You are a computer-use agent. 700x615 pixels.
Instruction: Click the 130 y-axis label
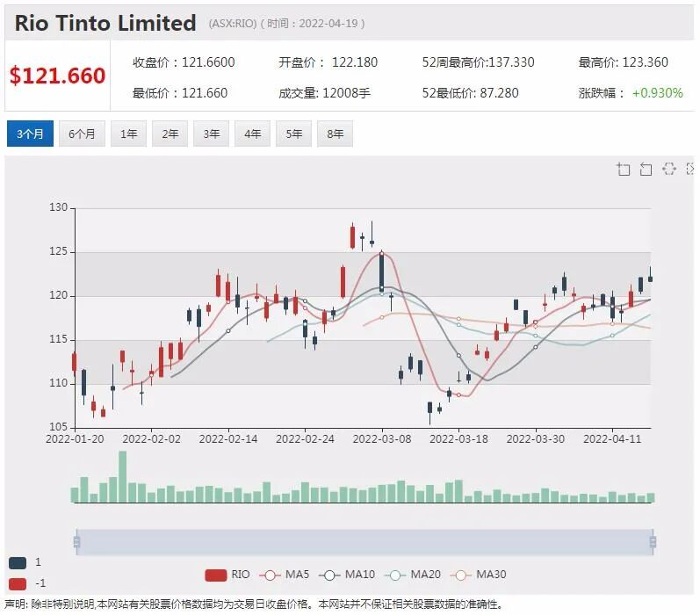(x=58, y=207)
